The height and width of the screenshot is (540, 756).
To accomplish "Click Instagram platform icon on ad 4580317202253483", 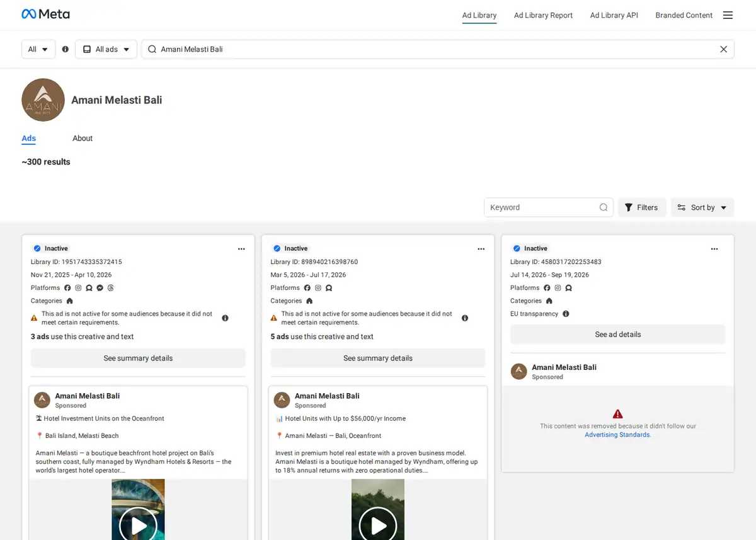I will [558, 288].
